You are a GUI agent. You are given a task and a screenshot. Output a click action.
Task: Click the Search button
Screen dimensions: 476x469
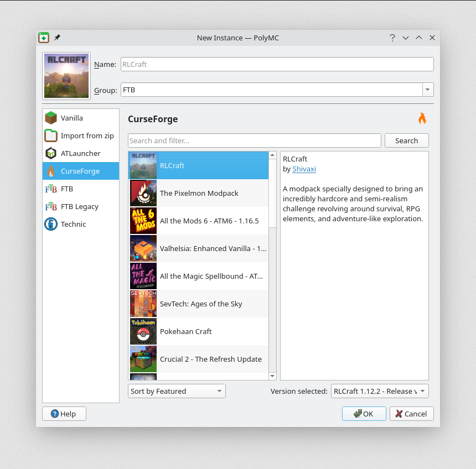[x=406, y=140]
